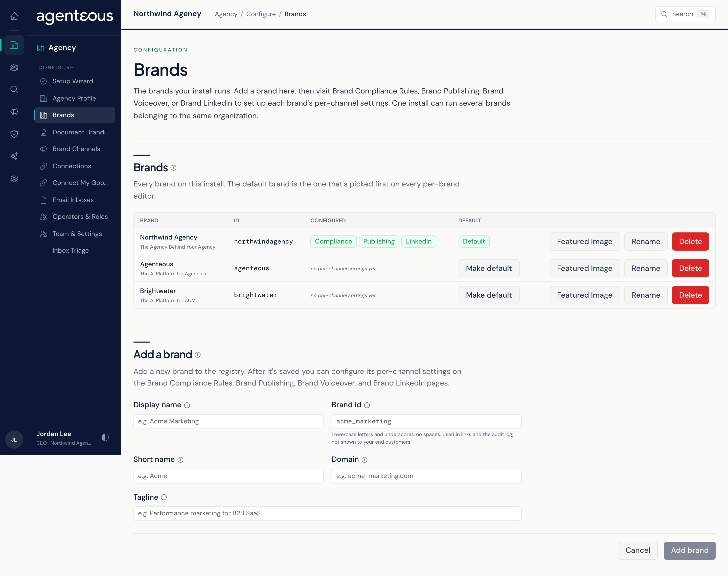Rename the Brightwater brand
Image resolution: width=728 pixels, height=576 pixels.
pyautogui.click(x=646, y=295)
